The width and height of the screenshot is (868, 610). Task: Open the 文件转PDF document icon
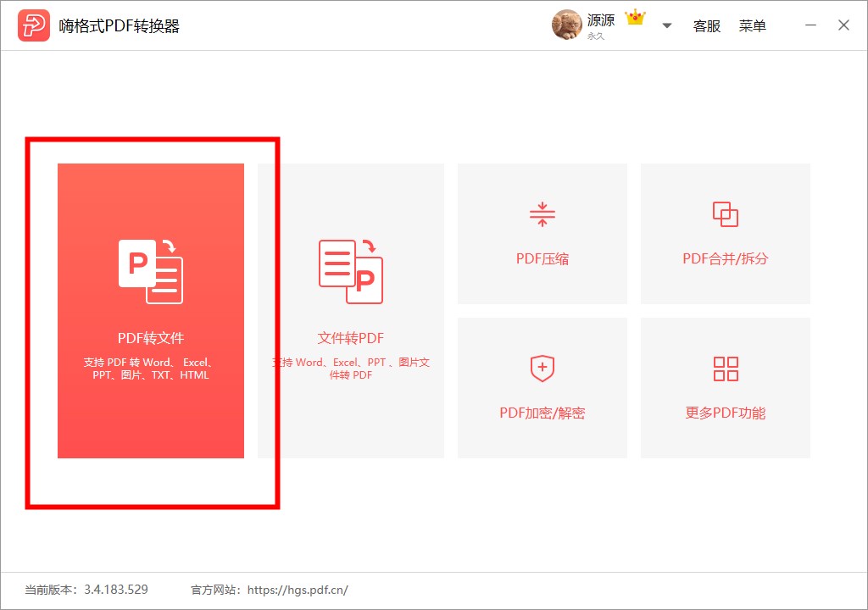351,271
